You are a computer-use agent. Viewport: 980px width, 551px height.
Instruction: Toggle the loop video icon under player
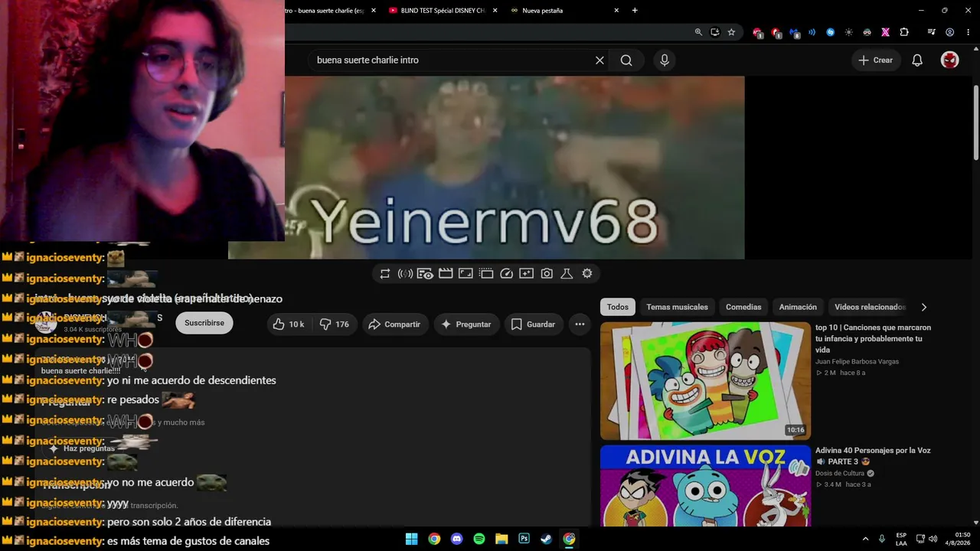point(385,273)
